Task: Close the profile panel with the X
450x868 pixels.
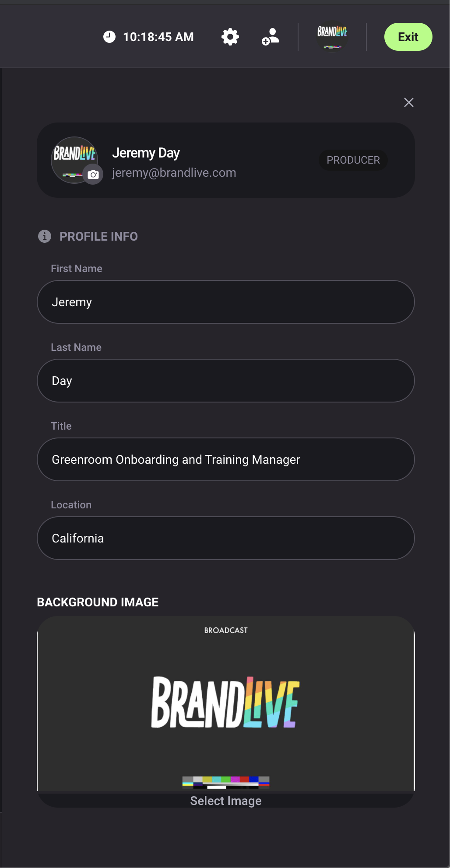Action: point(409,102)
